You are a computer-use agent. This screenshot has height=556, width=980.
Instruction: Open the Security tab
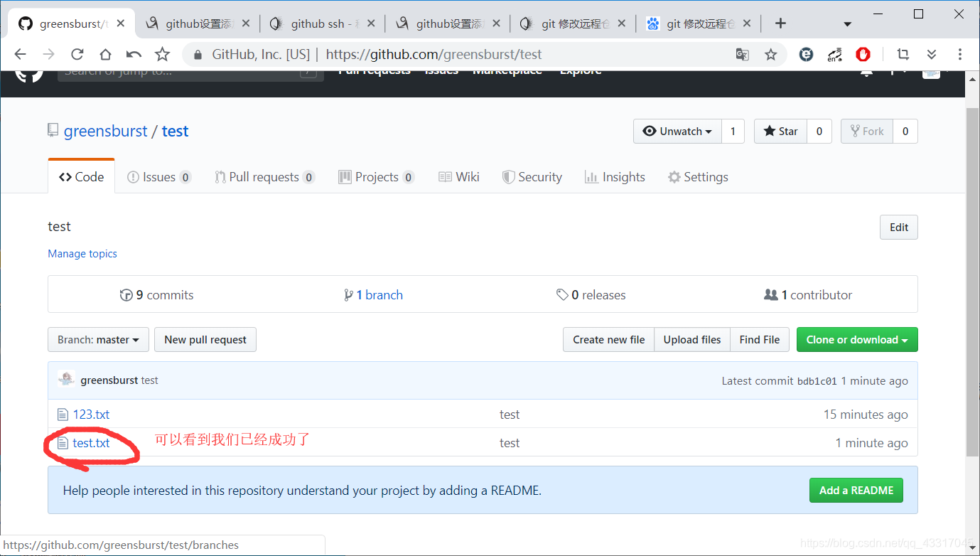pyautogui.click(x=532, y=177)
